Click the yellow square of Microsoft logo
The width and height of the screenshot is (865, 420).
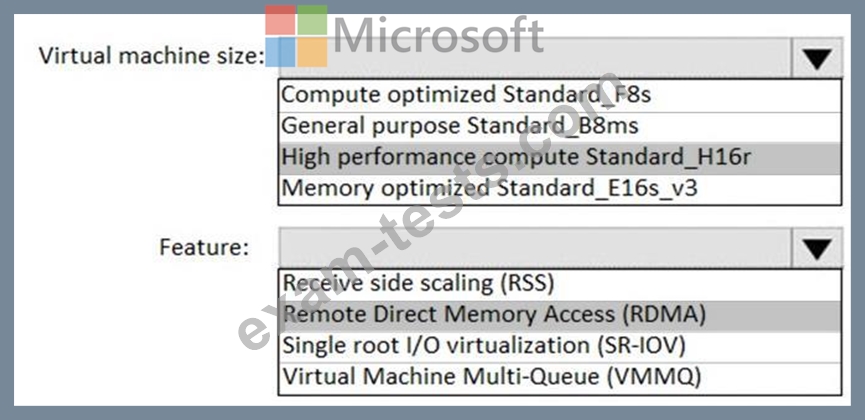(312, 52)
